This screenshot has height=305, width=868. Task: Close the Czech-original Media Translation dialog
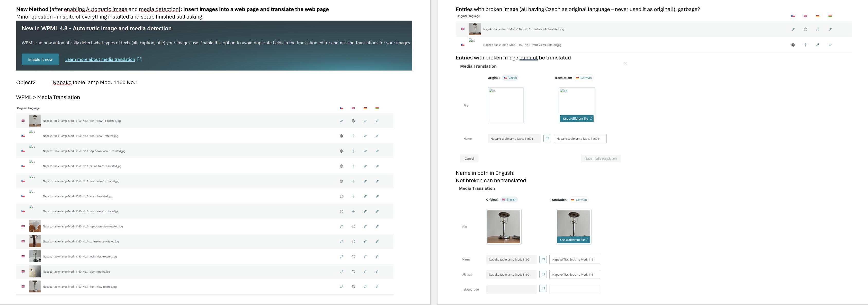[625, 63]
